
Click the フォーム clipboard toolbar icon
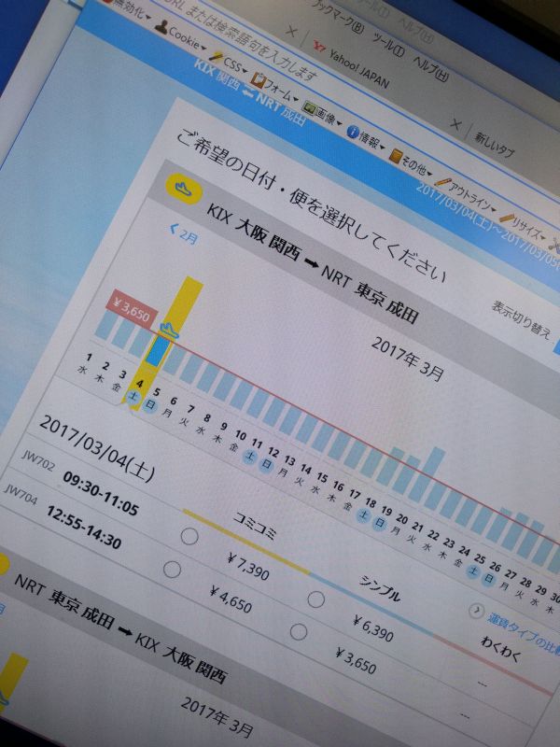click(258, 79)
